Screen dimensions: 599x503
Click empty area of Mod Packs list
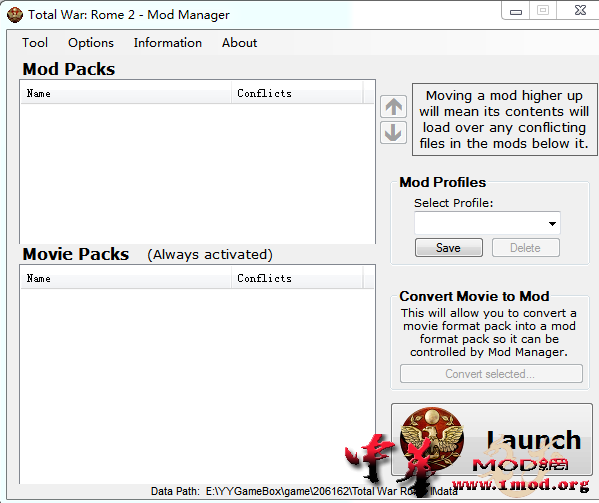(x=197, y=173)
